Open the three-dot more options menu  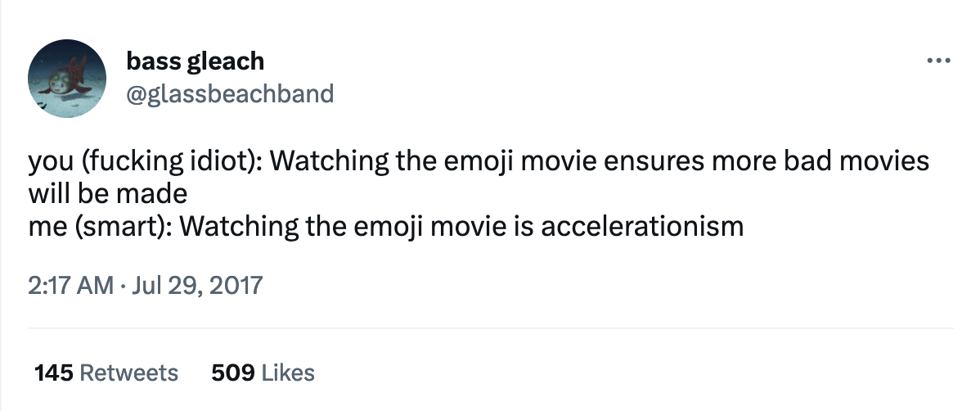coord(937,61)
